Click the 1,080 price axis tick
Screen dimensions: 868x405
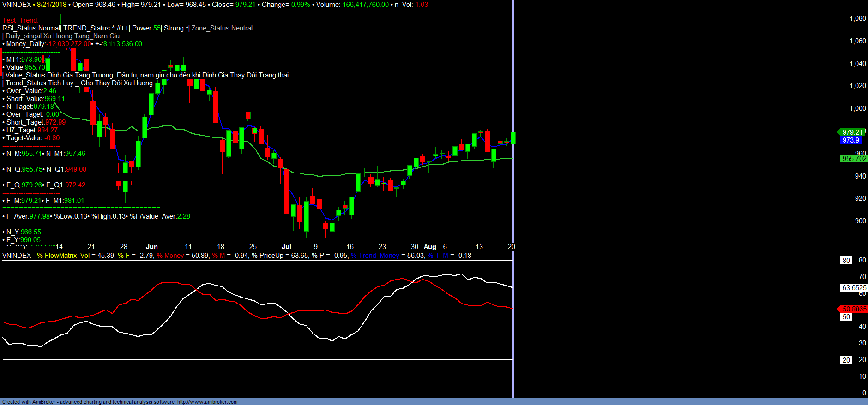(857, 18)
